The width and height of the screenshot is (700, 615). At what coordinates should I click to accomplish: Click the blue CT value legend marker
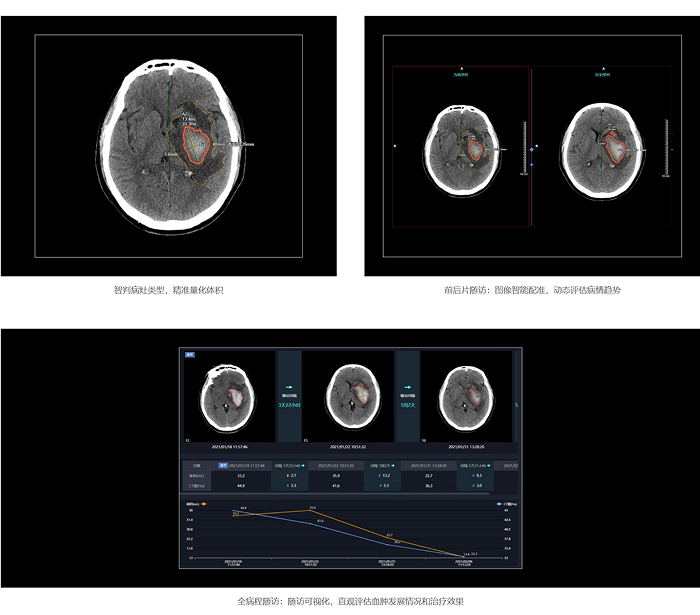(x=498, y=505)
